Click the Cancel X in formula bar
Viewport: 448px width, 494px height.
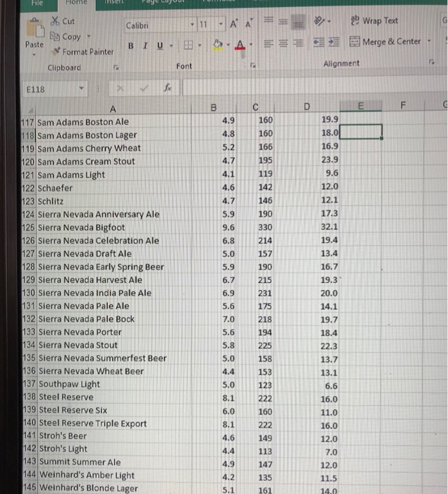(120, 88)
